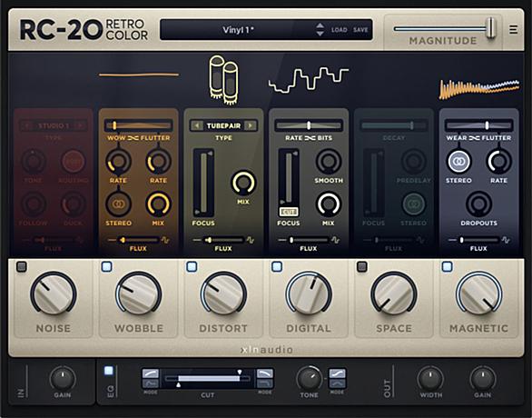This screenshot has width=532, height=418.
Task: Toggle the Noise Routing button
Action: [74, 161]
